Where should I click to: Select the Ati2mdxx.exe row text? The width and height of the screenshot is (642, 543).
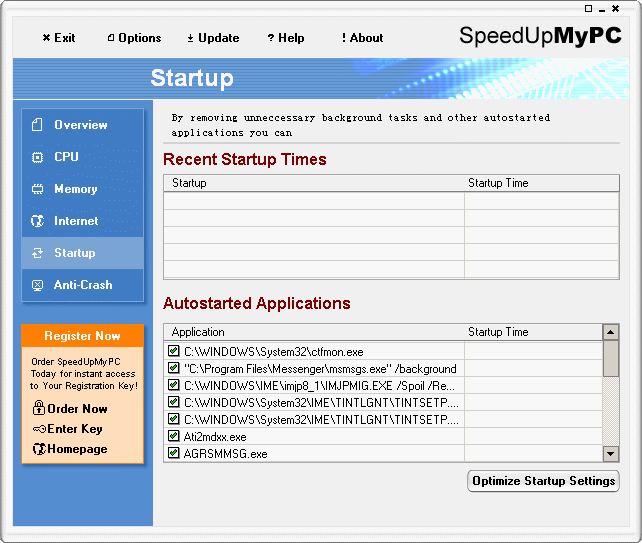(215, 437)
